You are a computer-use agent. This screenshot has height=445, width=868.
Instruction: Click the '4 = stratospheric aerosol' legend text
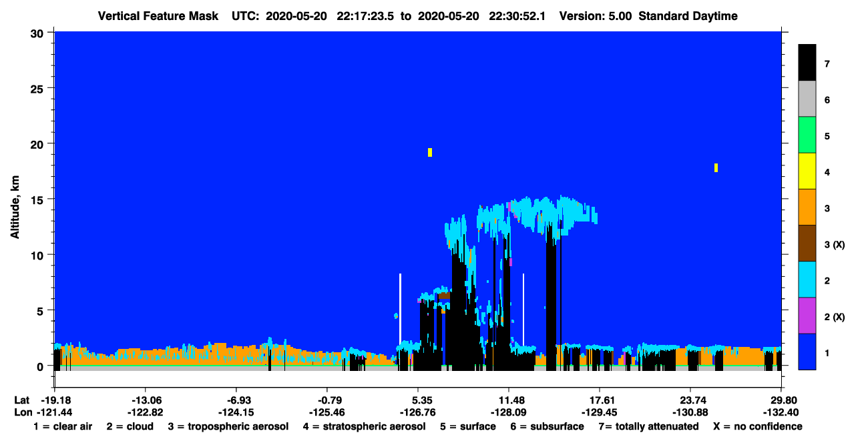[364, 426]
